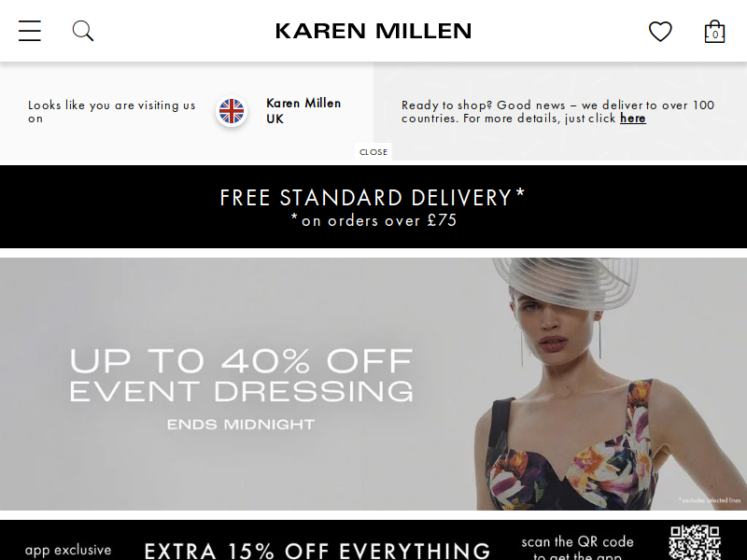Follow the 'here' delivery details link
The height and width of the screenshot is (560, 747).
coord(633,119)
